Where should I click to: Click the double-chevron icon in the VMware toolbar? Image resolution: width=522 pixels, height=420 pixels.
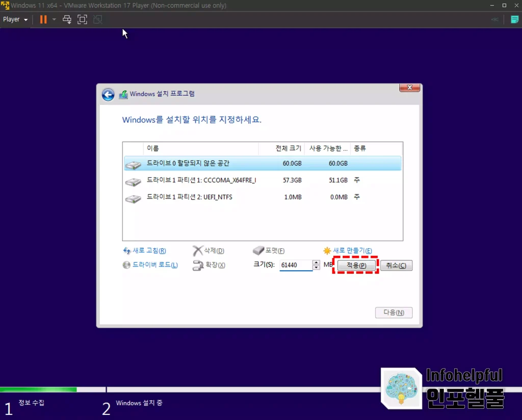(494, 19)
